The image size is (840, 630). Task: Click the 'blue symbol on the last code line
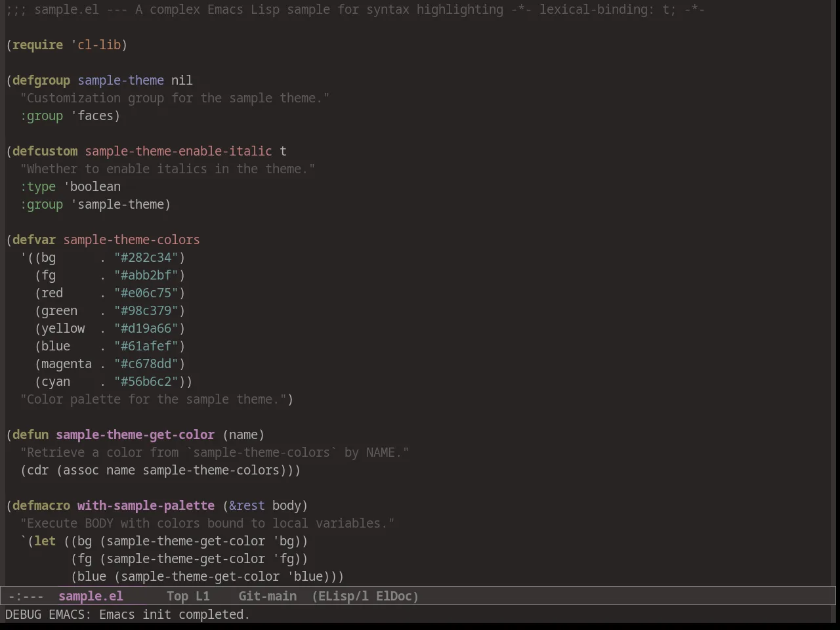point(304,576)
